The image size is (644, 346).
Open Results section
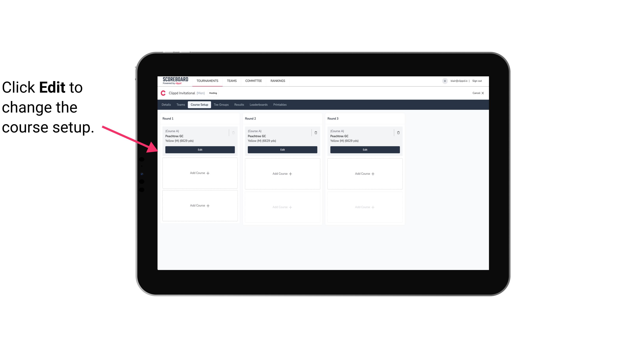point(239,104)
